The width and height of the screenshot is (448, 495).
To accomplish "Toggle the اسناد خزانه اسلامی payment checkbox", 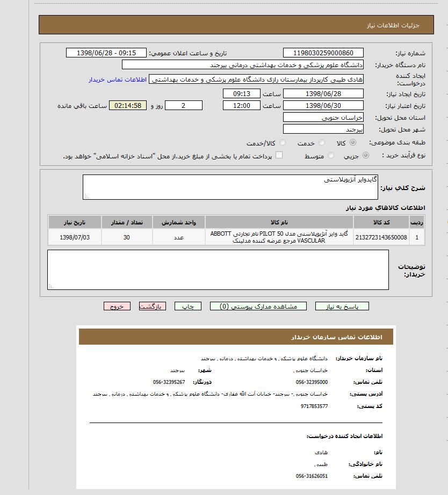I will point(279,156).
